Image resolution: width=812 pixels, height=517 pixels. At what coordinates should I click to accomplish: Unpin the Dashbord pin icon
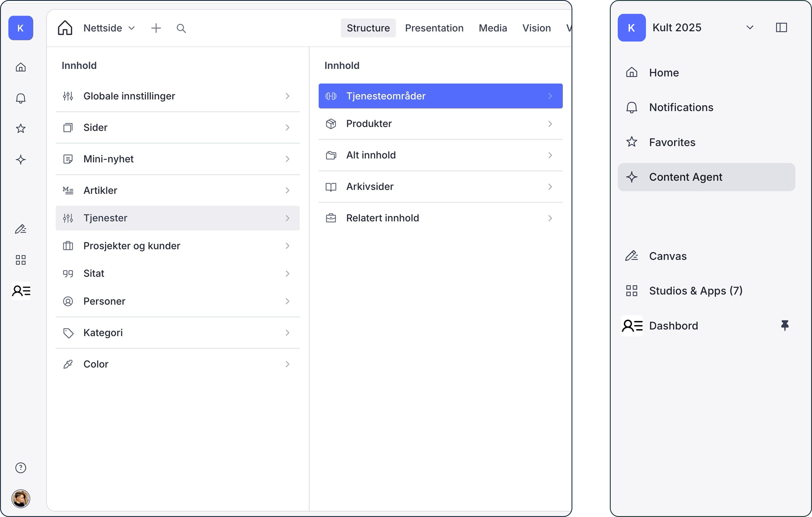(x=785, y=325)
